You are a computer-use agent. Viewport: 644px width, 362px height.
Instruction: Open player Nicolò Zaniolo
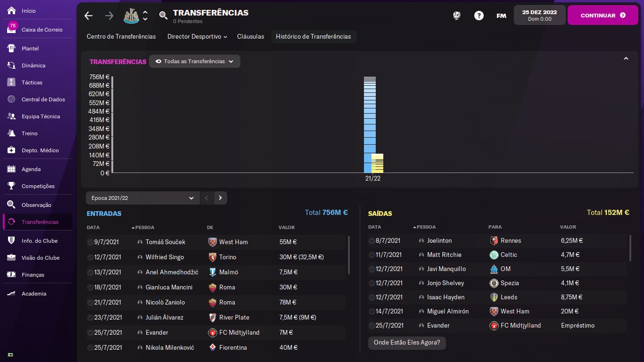(165, 302)
